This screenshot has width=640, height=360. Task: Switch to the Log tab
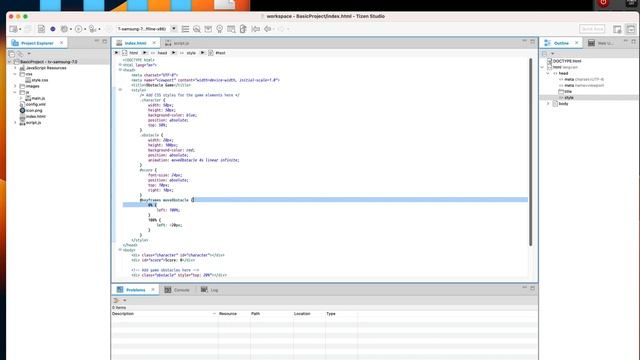[210, 290]
